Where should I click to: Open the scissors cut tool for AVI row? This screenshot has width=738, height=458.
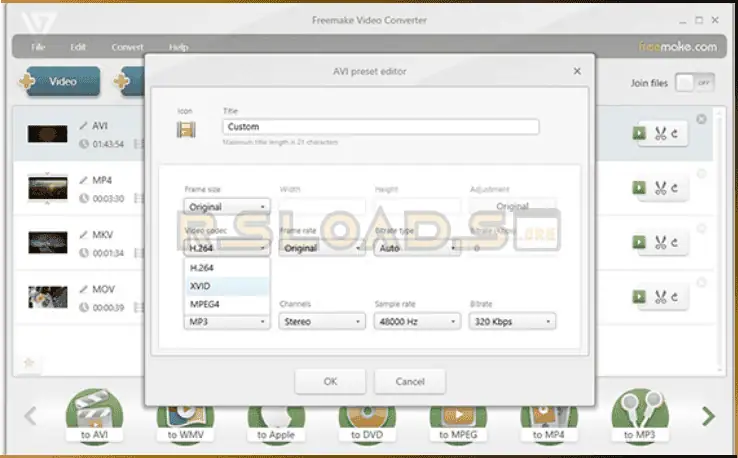click(660, 134)
